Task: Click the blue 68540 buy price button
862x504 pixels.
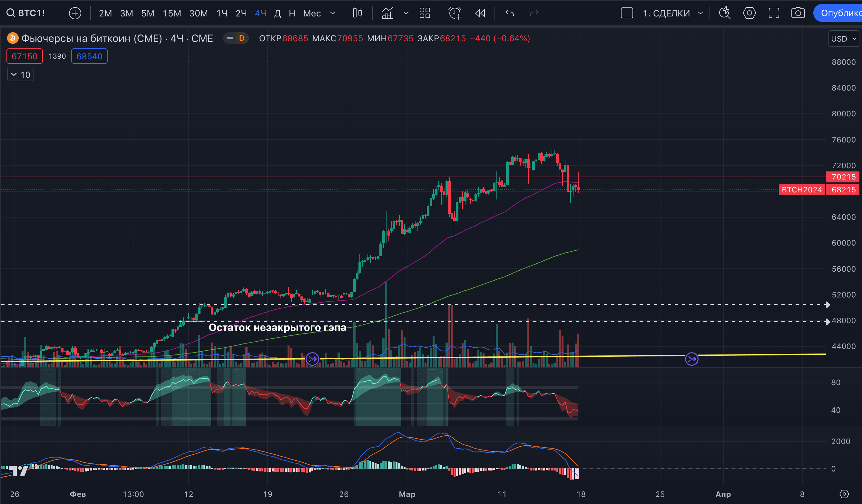Action: pyautogui.click(x=89, y=56)
